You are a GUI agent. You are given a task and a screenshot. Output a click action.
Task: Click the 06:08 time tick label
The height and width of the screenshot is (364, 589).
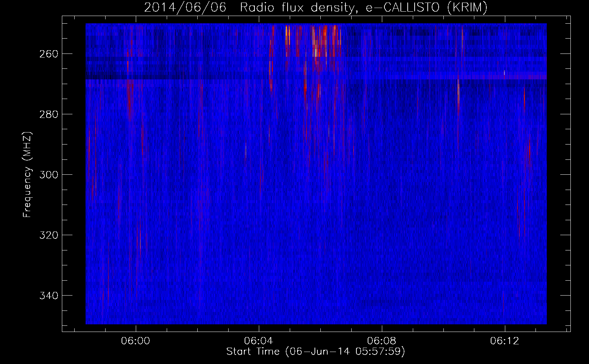(x=382, y=341)
